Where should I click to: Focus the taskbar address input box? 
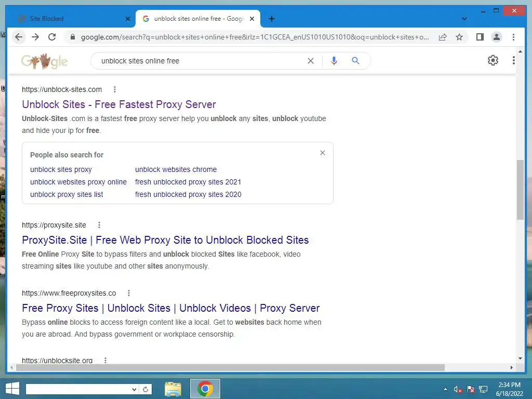(79, 389)
